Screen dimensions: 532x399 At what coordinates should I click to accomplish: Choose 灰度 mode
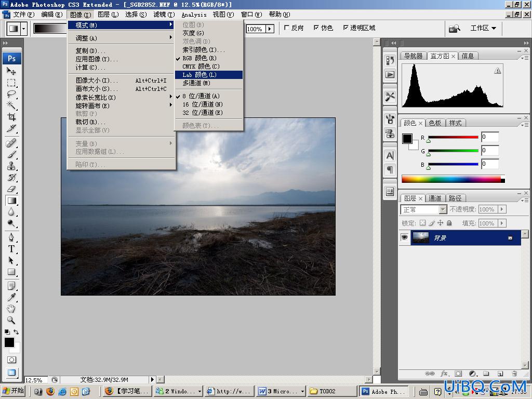(209, 33)
